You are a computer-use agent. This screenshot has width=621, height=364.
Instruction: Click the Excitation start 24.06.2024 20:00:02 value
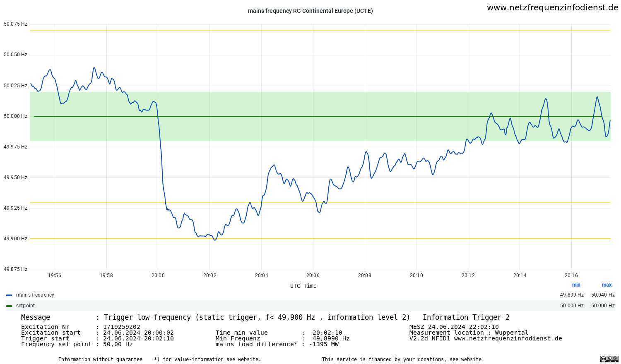pyautogui.click(x=138, y=333)
